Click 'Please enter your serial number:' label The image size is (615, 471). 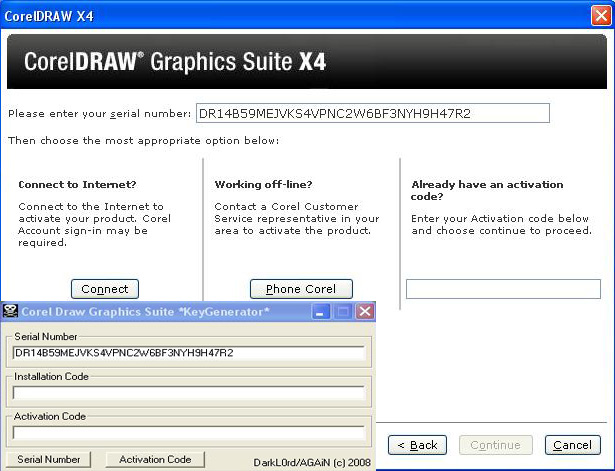coord(99,114)
